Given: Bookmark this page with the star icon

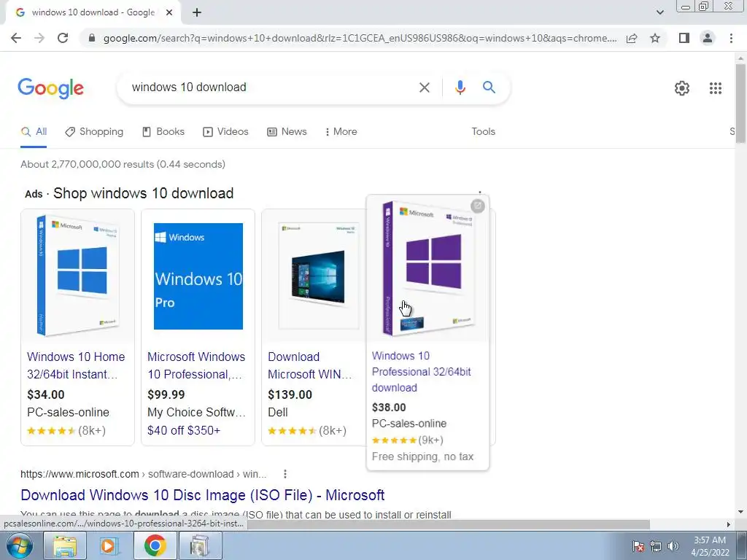Looking at the screenshot, I should (655, 38).
